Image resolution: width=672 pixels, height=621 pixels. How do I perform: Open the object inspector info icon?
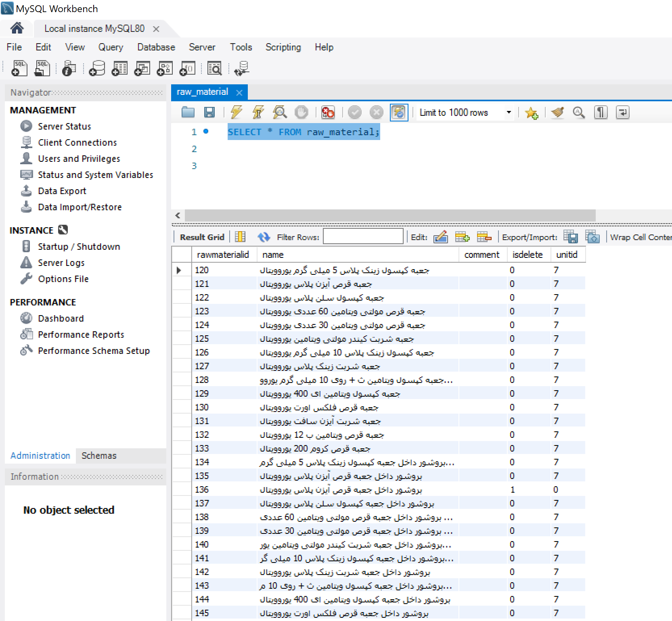[x=69, y=68]
